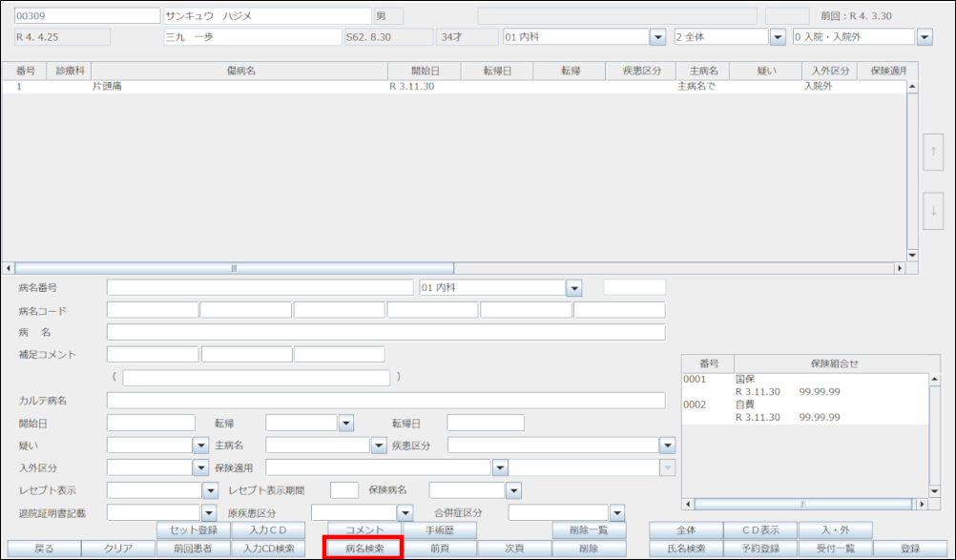Click the 病名 input field
The height and width of the screenshot is (560, 956).
pos(385,332)
